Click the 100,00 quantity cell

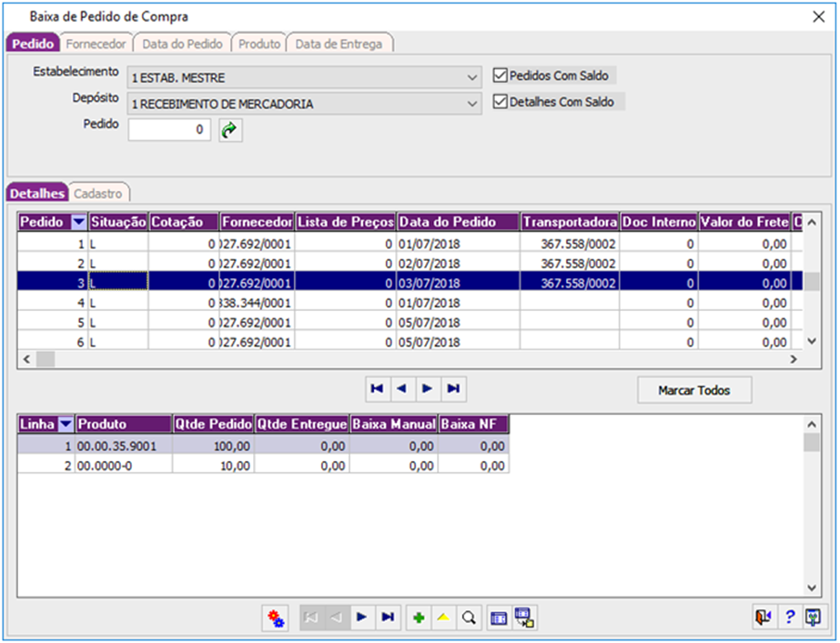tap(213, 446)
